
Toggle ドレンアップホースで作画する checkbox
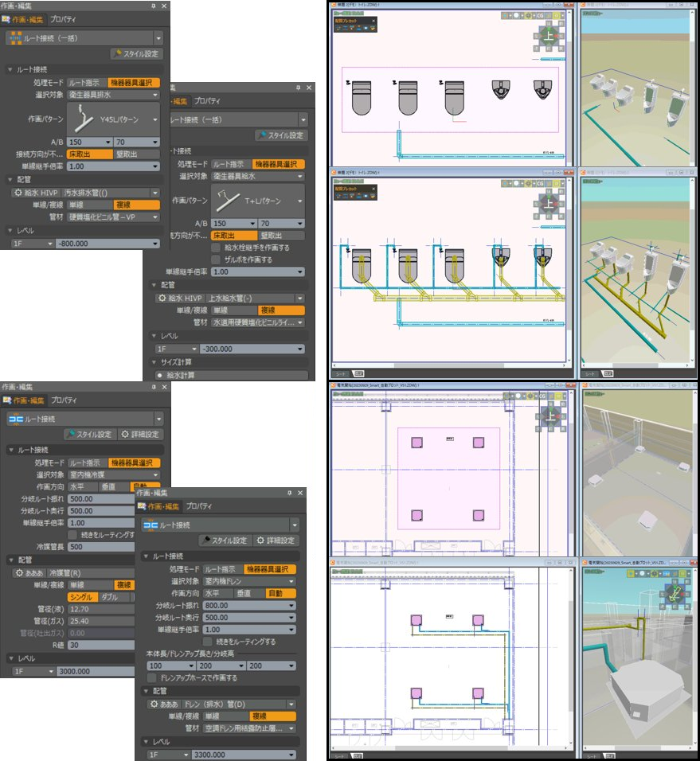pos(151,677)
